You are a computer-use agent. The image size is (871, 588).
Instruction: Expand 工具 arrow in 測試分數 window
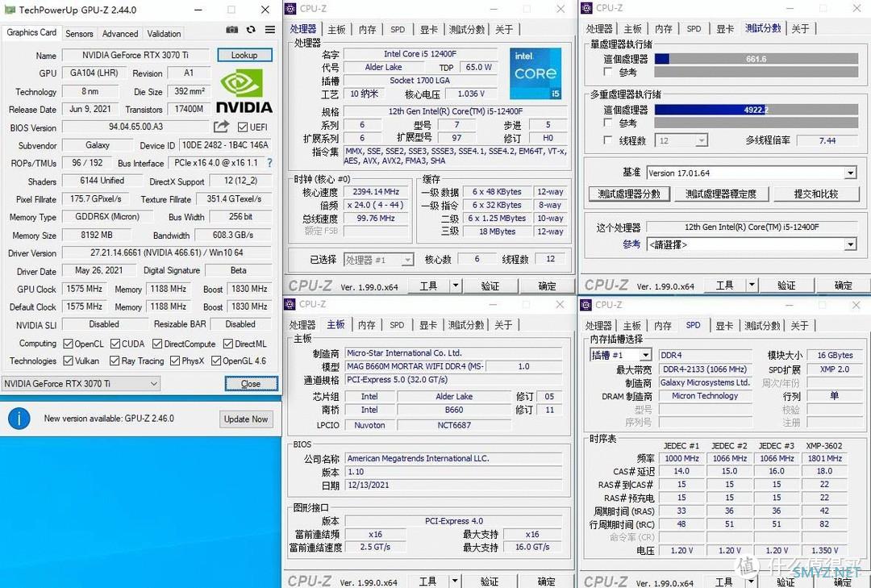[752, 285]
